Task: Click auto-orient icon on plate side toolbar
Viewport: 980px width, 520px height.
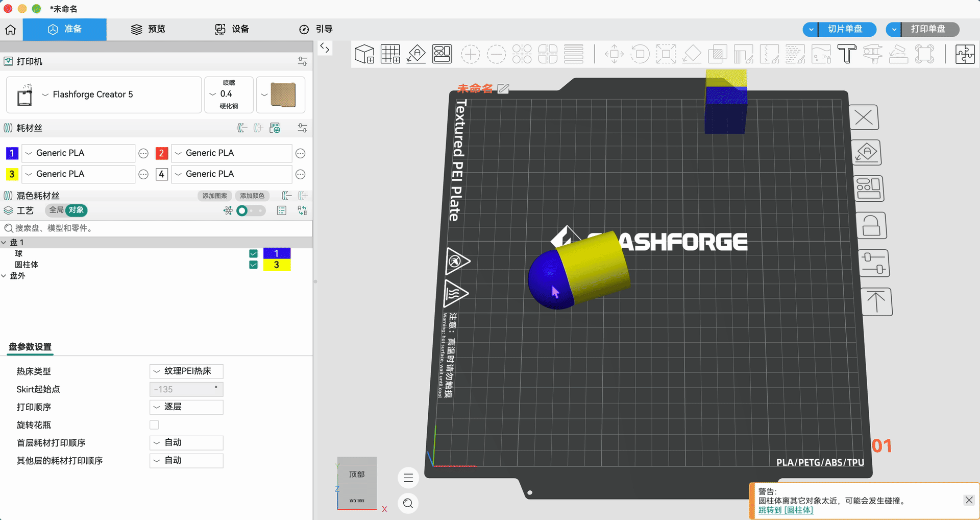Action: (x=867, y=152)
